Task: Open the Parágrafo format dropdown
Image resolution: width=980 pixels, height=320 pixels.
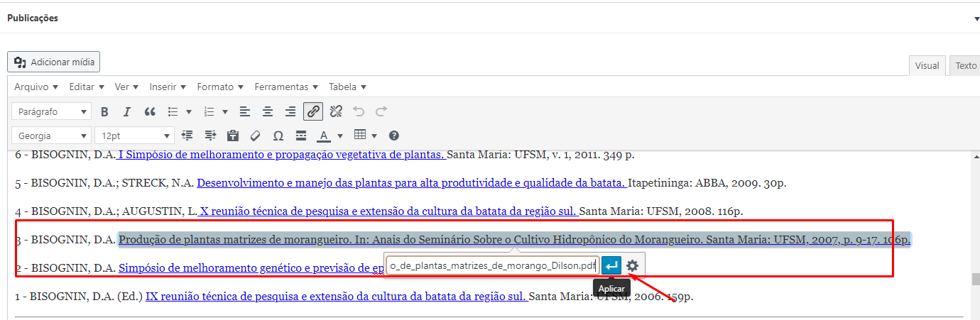Action: [x=52, y=111]
